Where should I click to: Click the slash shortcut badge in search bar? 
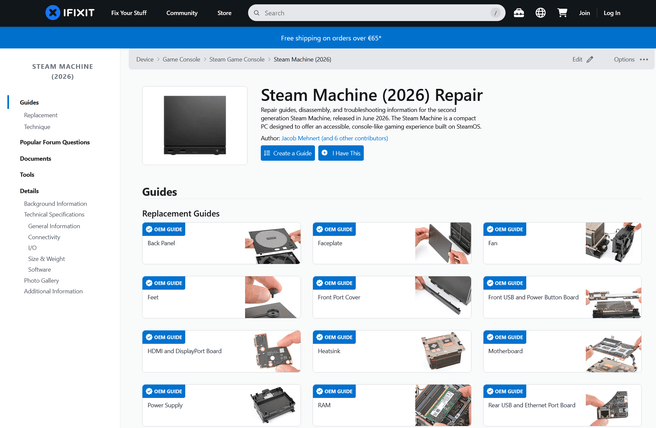(496, 13)
